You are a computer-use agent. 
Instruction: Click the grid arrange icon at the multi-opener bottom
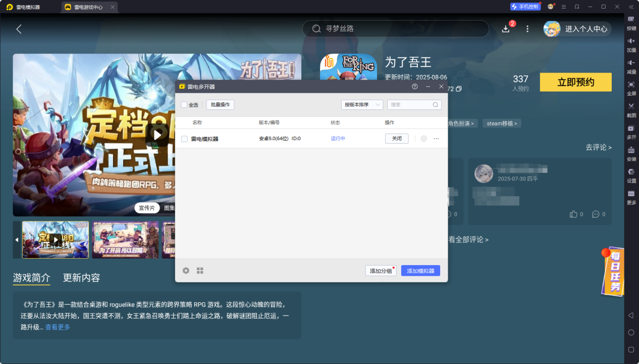point(200,271)
